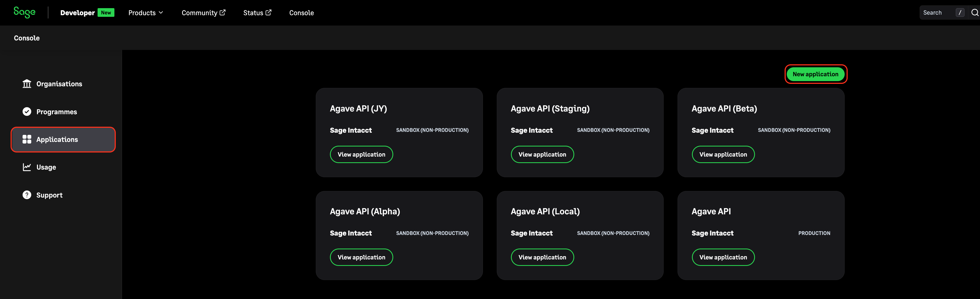Click the Agave API (JY) card title

point(358,109)
